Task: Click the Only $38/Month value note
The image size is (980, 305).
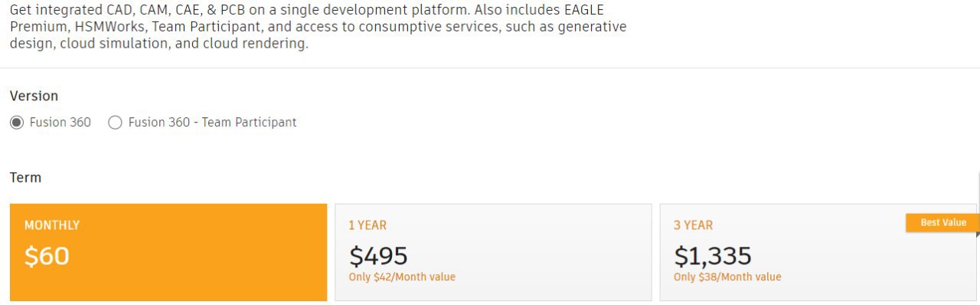Action: (727, 277)
